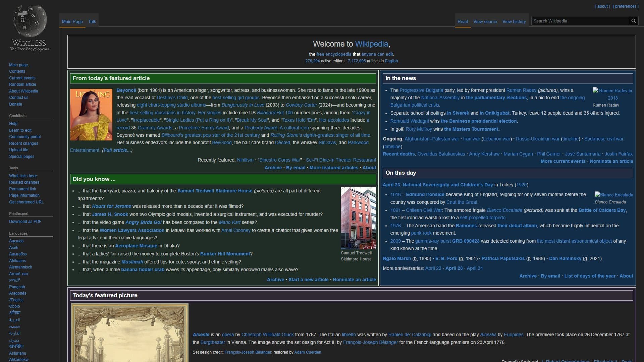
Task: Open List of days of the year
Action: [x=590, y=276]
